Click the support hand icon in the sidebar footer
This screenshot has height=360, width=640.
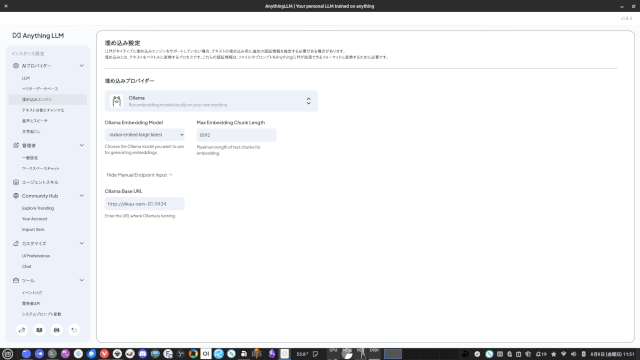(22, 330)
